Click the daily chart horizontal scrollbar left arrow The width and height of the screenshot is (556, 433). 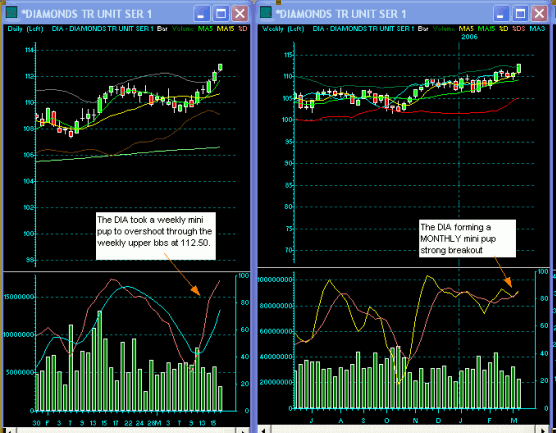(x=9, y=431)
